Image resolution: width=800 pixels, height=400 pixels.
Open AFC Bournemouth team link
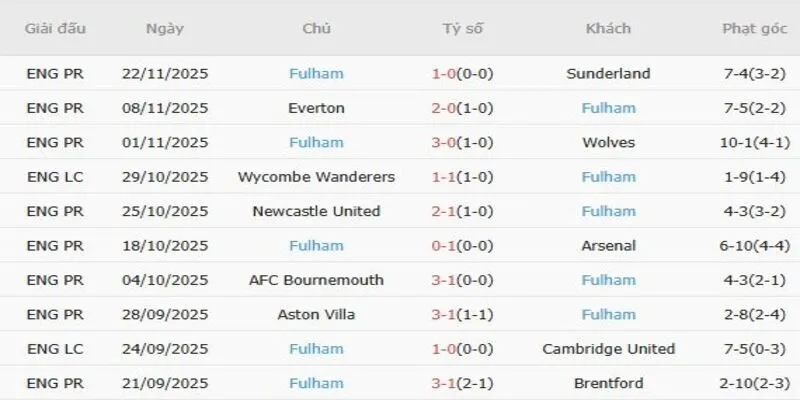(x=316, y=280)
